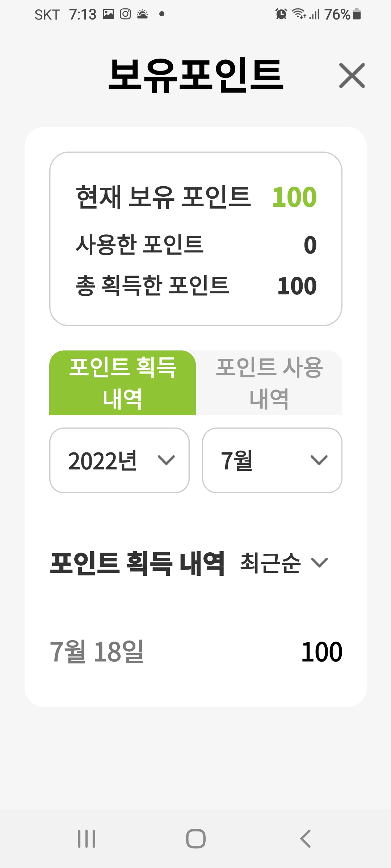Open the 7월 month dropdown
The height and width of the screenshot is (868, 391).
click(x=272, y=460)
